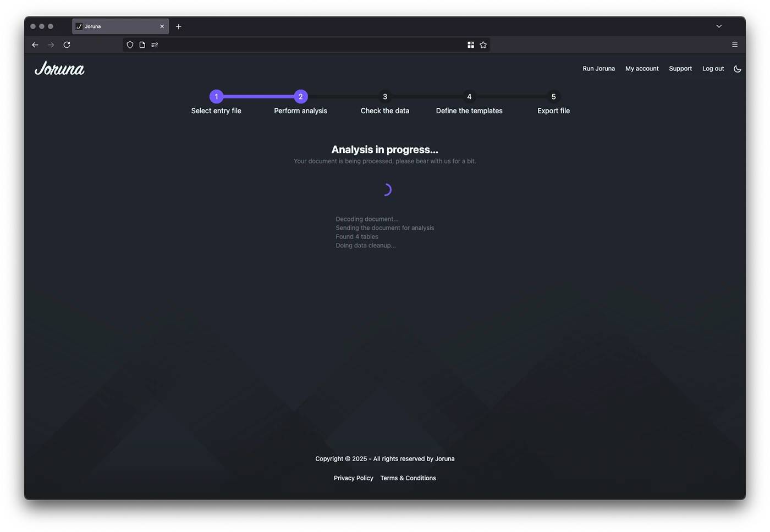
Task: Jump to step 3 Check the data
Action: click(x=385, y=97)
